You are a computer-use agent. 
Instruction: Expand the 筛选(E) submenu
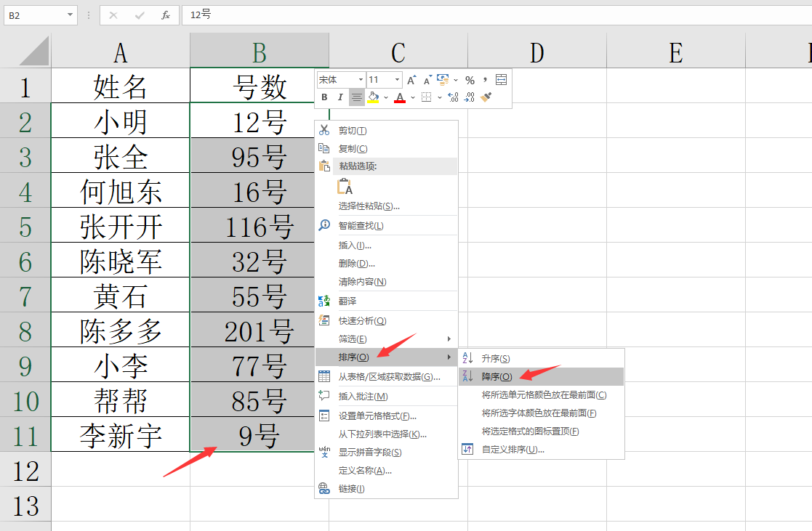coord(386,339)
